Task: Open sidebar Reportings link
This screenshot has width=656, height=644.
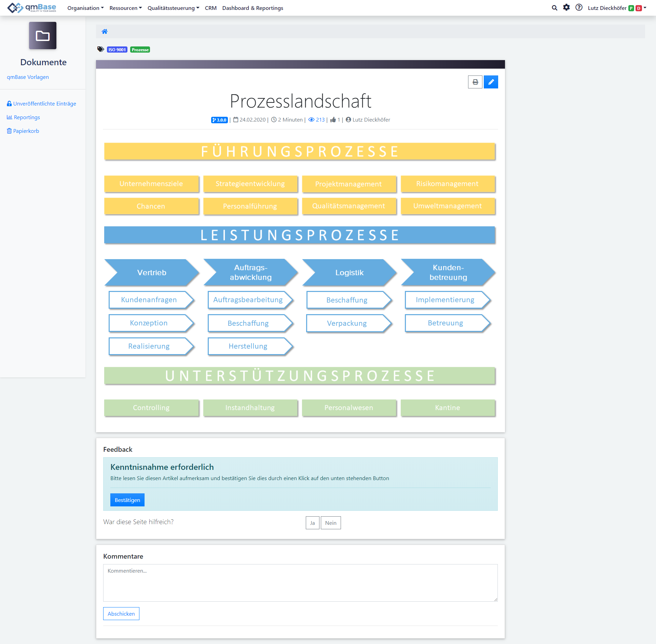Action: point(23,117)
